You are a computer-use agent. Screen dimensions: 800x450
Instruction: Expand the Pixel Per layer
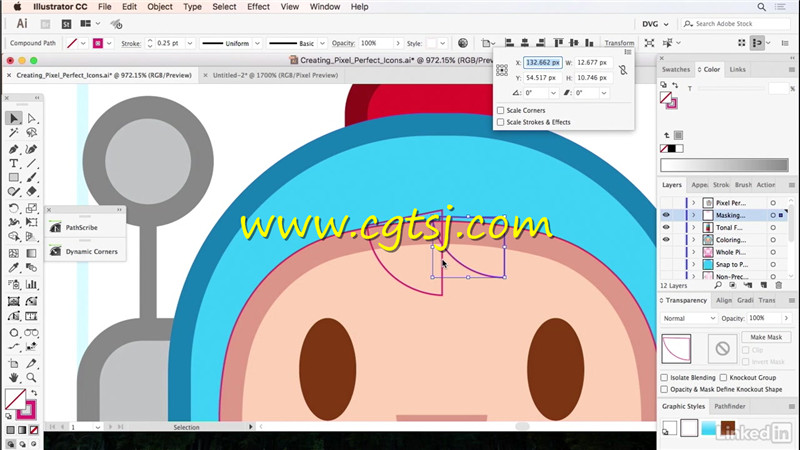pos(693,203)
